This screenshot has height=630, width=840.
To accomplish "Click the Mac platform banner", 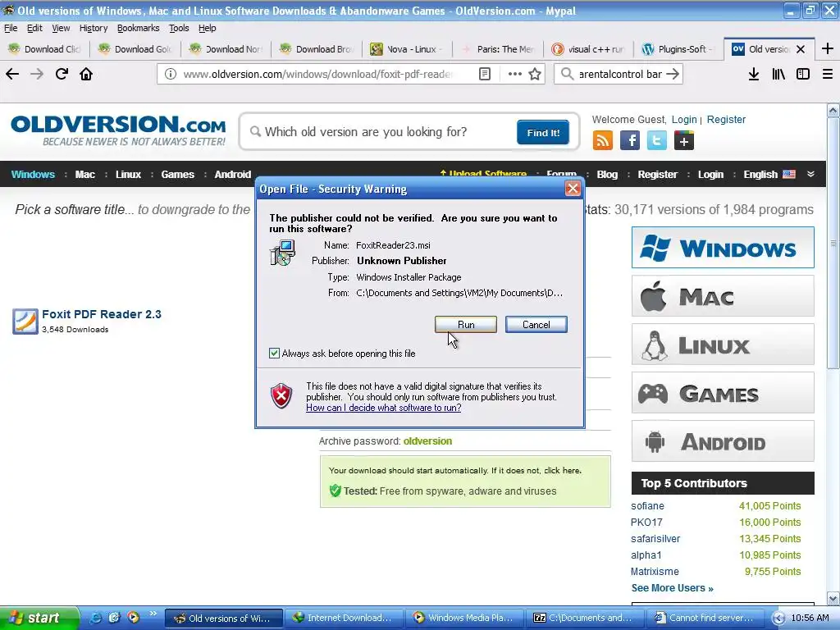I will tap(723, 295).
